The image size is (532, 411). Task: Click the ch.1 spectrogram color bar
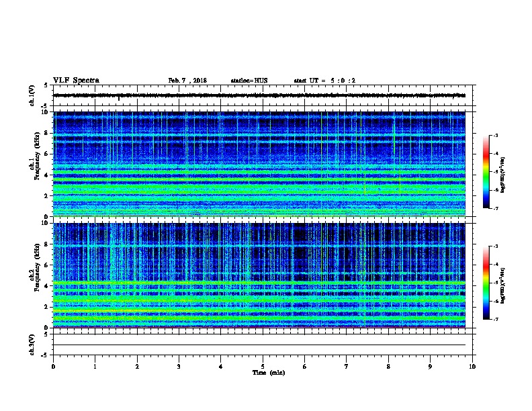click(486, 172)
